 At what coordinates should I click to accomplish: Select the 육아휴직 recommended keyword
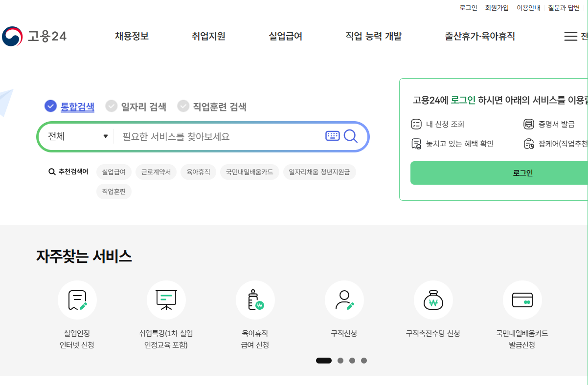point(198,172)
